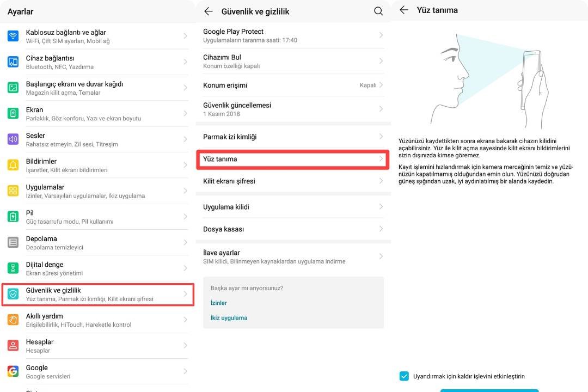588x392 pixels.
Task: Open Google Play Protect chevron arrow
Action: point(381,35)
